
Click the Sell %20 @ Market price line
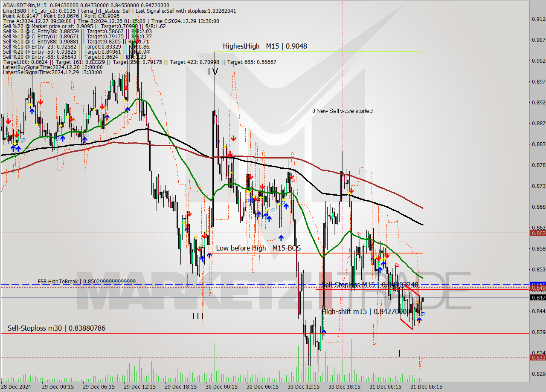coord(84,26)
